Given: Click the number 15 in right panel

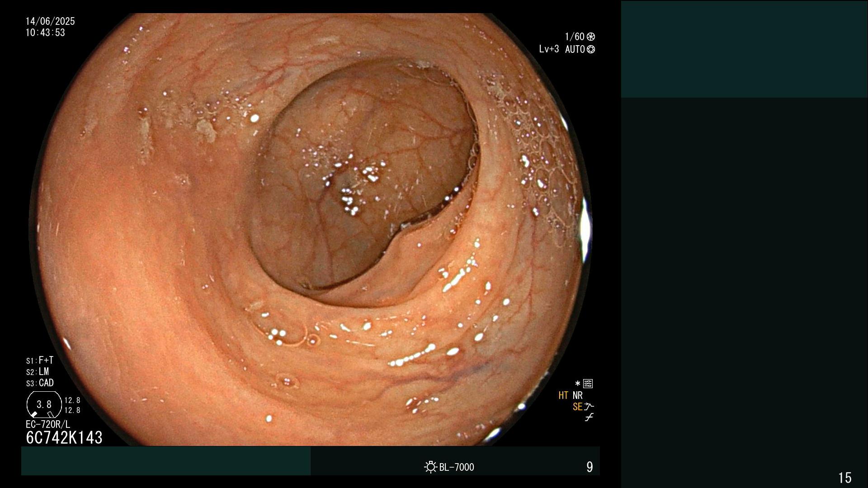Looking at the screenshot, I should tap(845, 478).
